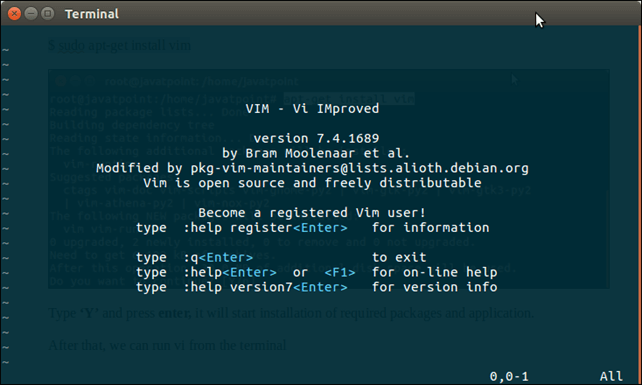The width and height of the screenshot is (642, 385).
Task: Click the ':q<Enter>' command text
Action: [218, 258]
